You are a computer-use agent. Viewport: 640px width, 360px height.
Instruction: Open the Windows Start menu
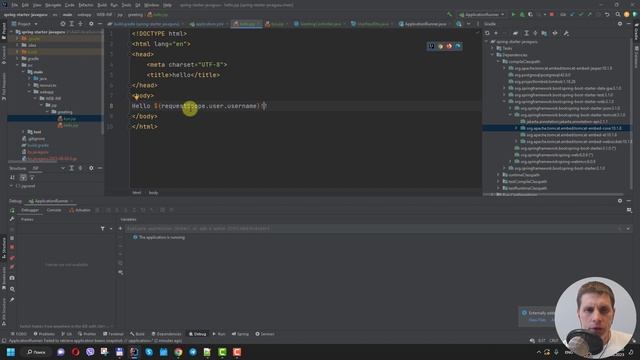coord(11,352)
